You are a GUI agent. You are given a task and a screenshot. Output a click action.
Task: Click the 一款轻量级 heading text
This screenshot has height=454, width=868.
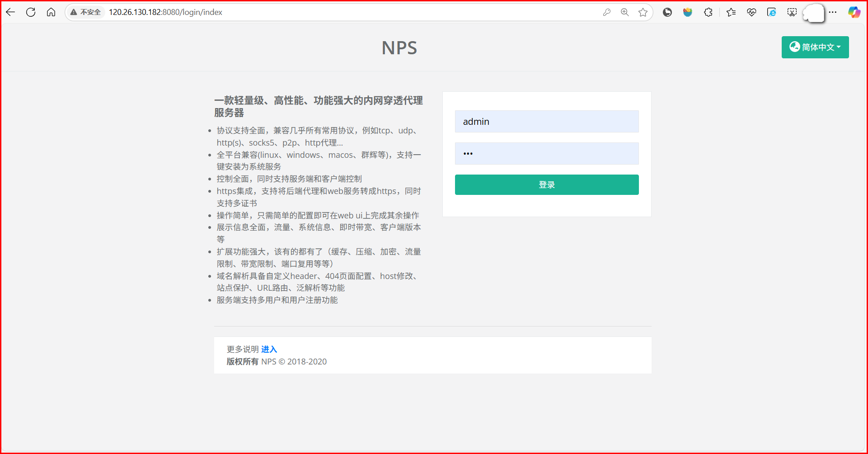[x=319, y=106]
